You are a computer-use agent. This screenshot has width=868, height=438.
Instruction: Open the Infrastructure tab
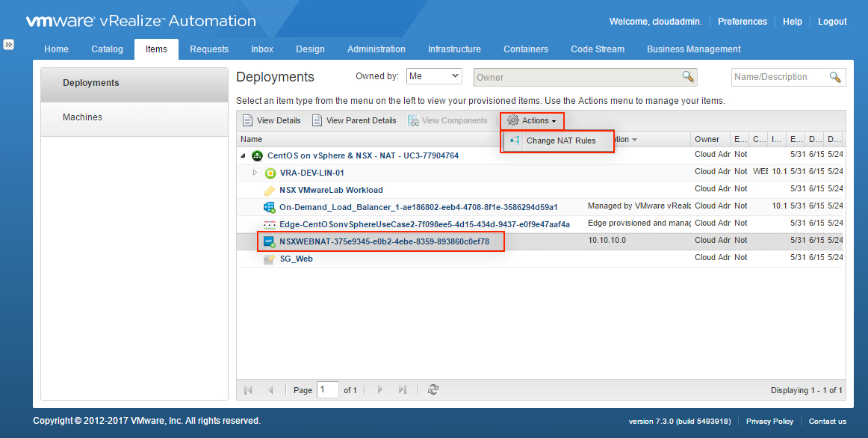[x=454, y=49]
